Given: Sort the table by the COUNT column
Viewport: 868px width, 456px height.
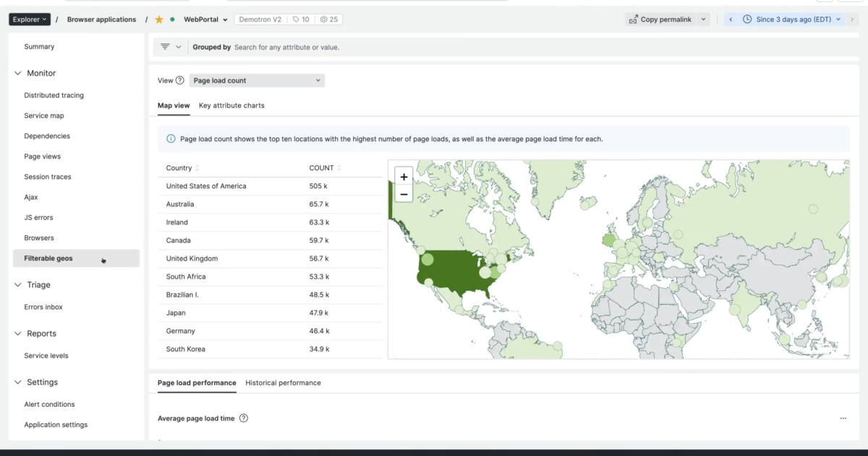Looking at the screenshot, I should pos(323,167).
